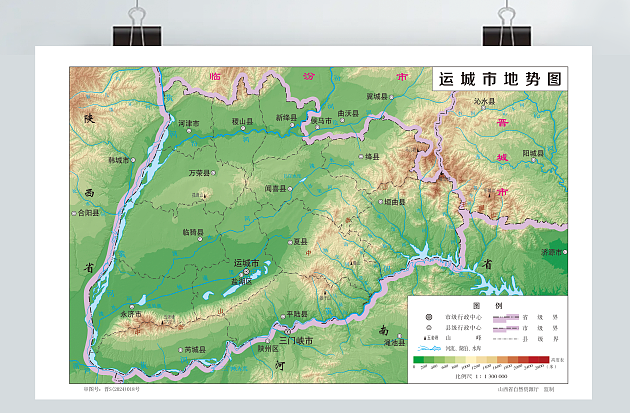
Task: Click the elevation color scale bar
Action: (480, 358)
